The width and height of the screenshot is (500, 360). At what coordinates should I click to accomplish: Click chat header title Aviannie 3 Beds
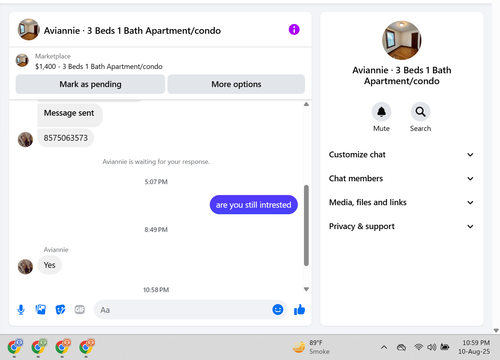coord(132,31)
